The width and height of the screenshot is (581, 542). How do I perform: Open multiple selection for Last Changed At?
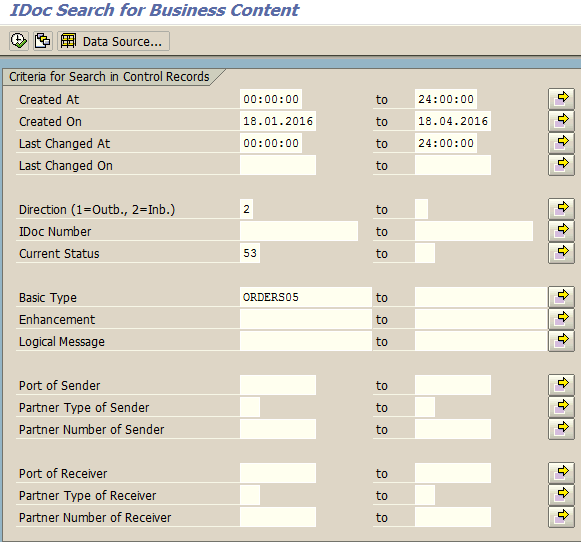click(x=561, y=143)
